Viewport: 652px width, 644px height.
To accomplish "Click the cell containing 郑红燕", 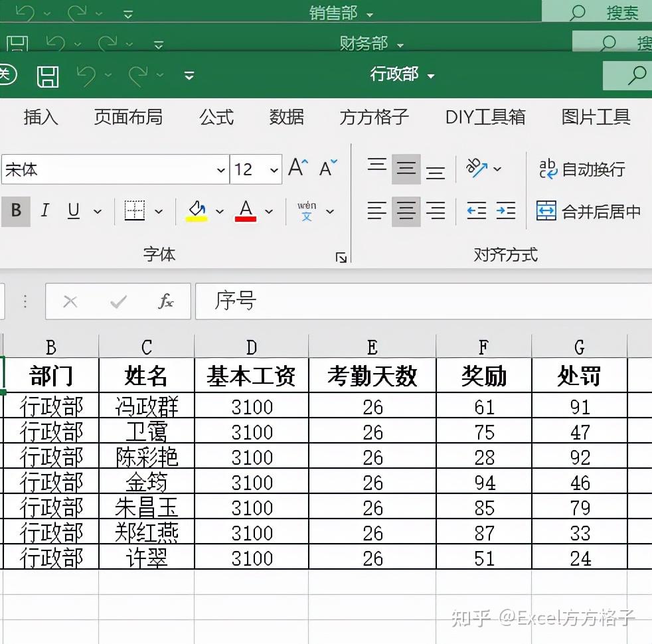I will click(x=147, y=532).
